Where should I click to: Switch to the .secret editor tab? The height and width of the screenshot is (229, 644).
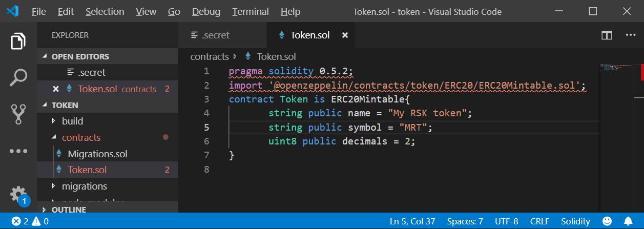tap(223, 35)
